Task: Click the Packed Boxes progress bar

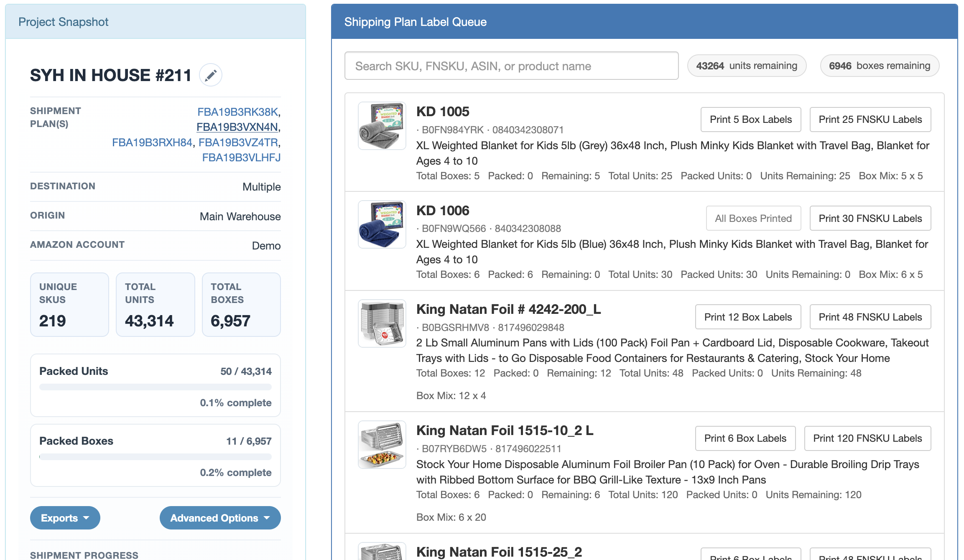Action: pos(156,457)
